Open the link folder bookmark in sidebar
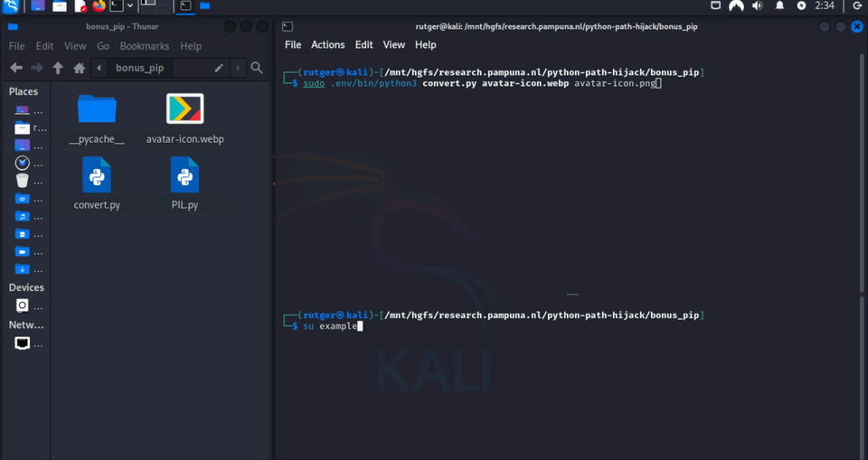The height and width of the screenshot is (460, 868). 29,199
